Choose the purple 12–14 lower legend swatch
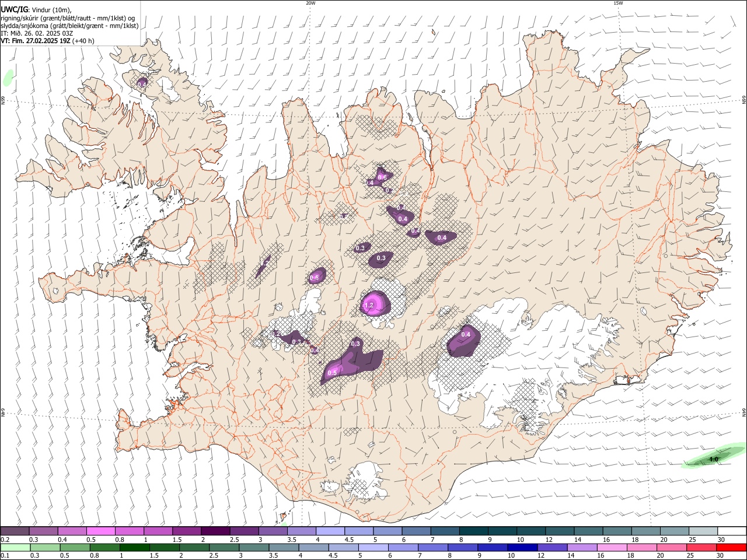 pyautogui.click(x=552, y=548)
